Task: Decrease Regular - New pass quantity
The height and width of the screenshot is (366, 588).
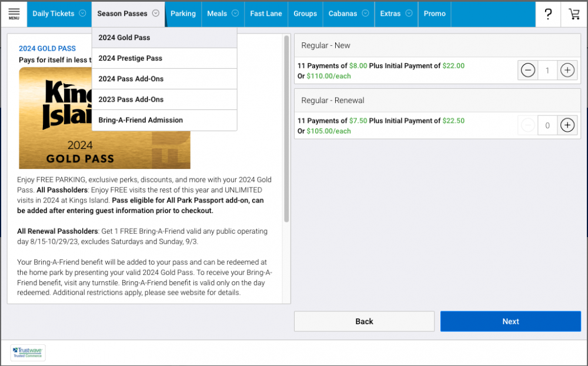Action: pos(527,71)
